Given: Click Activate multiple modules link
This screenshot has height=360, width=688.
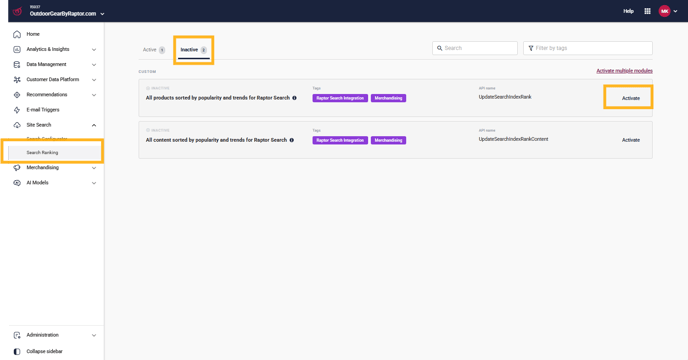Looking at the screenshot, I should (624, 71).
